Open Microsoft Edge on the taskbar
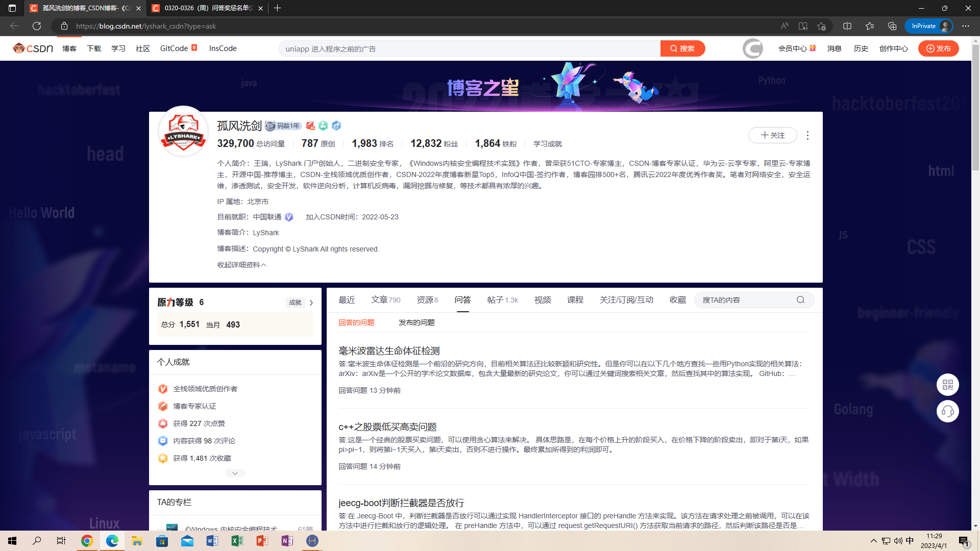 112,541
